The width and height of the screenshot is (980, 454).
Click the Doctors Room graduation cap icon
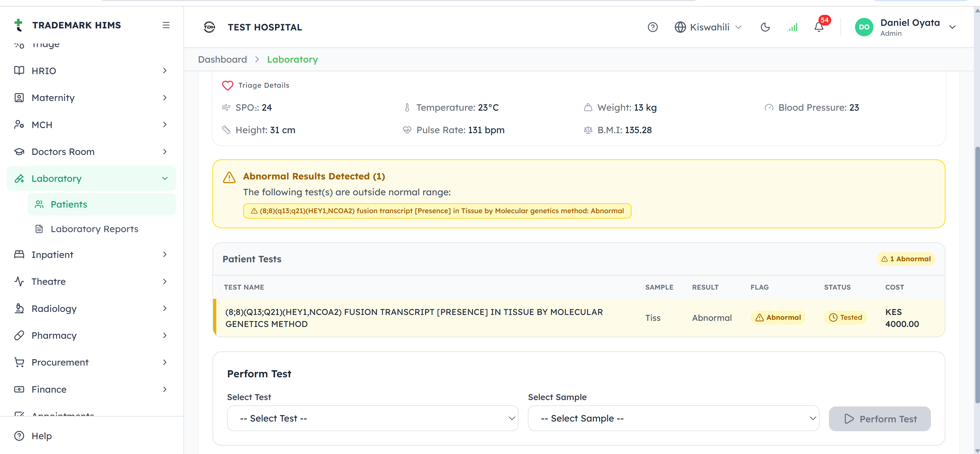(x=19, y=152)
